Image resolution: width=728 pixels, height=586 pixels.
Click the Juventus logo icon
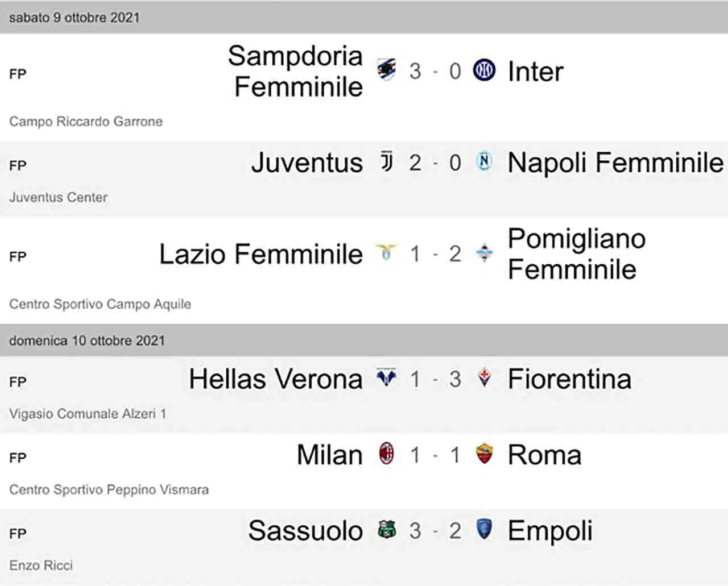coord(387,161)
